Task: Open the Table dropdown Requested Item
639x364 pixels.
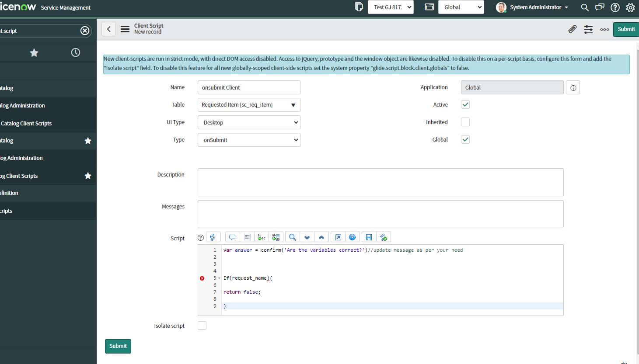Action: [x=249, y=105]
